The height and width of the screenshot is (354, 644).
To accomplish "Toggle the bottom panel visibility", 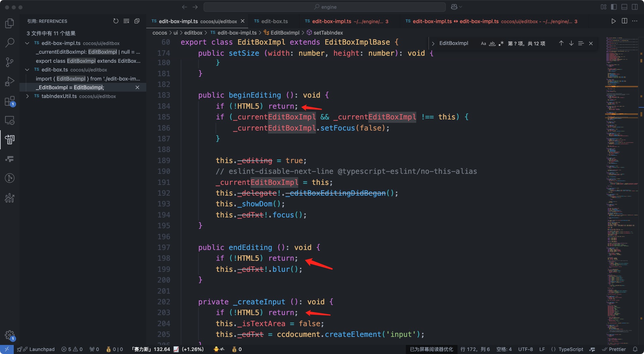I will [x=624, y=7].
